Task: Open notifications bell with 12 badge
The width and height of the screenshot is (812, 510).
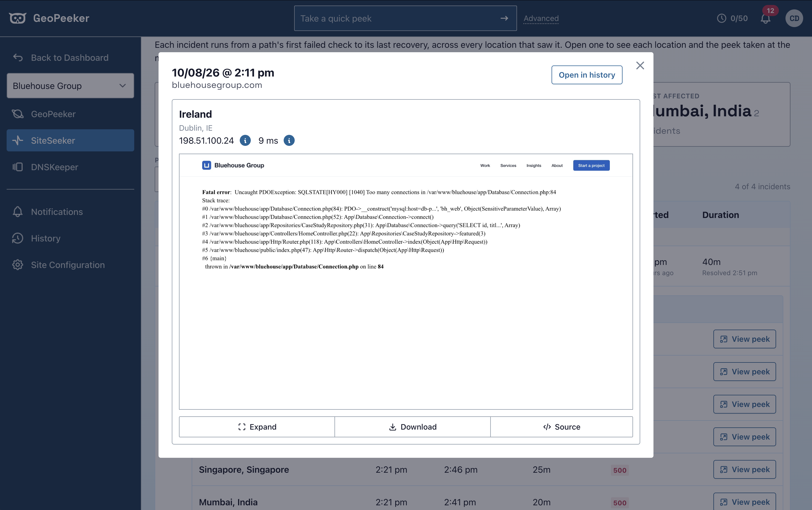Action: [x=766, y=18]
